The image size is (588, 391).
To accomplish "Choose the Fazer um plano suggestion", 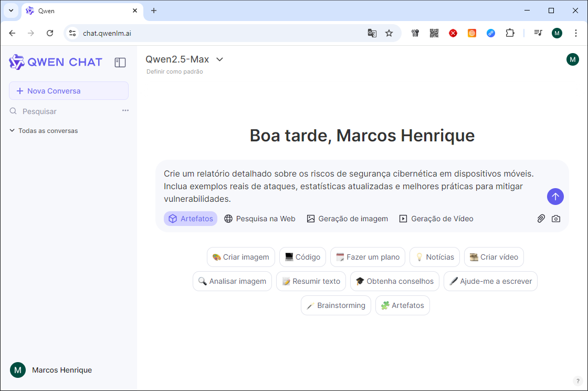I will tap(368, 257).
